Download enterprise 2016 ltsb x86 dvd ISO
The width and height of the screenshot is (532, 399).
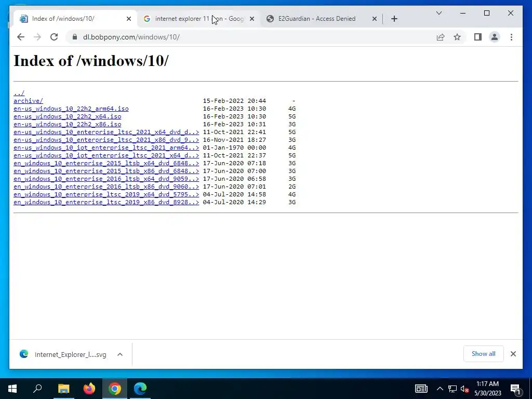click(x=106, y=187)
